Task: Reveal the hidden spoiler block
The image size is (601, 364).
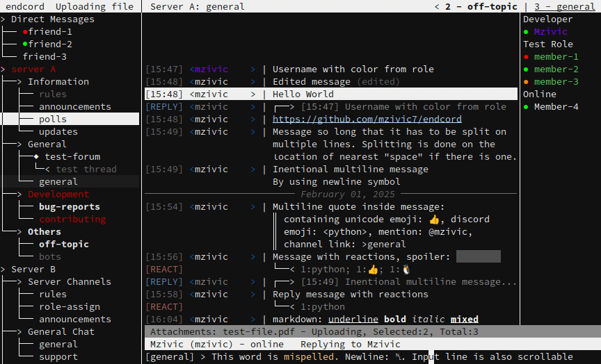Action: point(478,257)
